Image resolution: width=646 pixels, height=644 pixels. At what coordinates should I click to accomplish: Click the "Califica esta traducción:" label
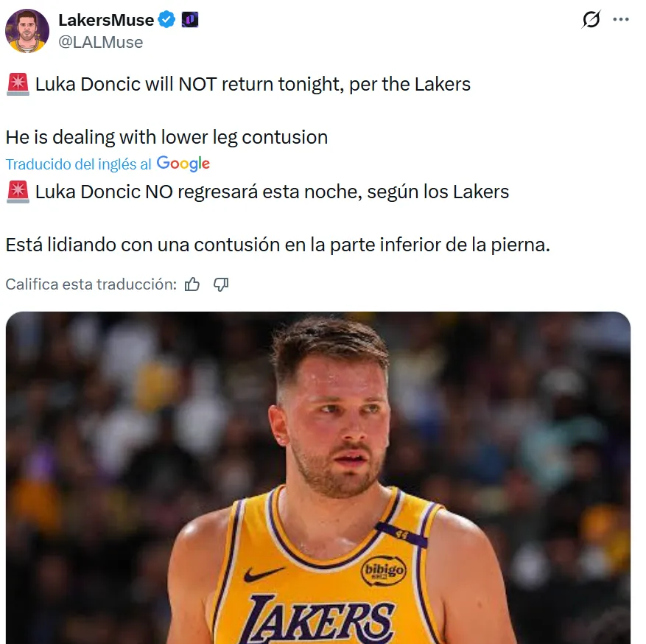click(x=91, y=284)
